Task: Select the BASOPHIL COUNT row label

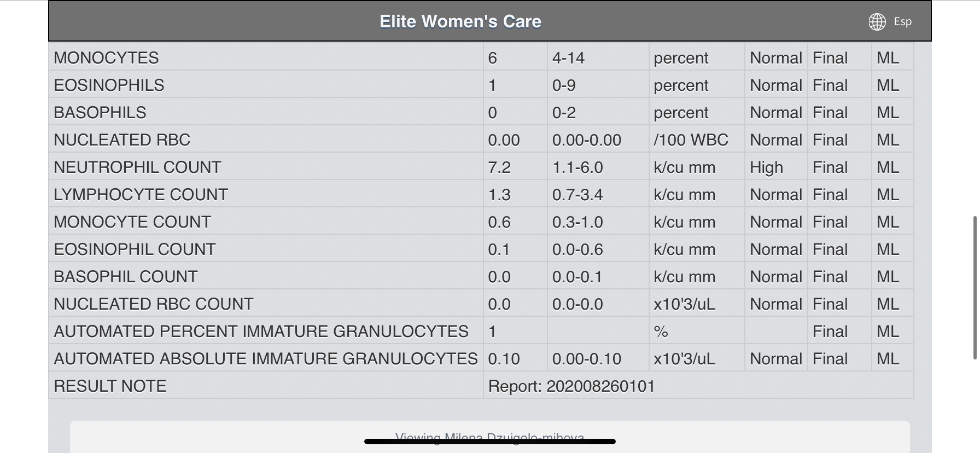Action: (125, 277)
